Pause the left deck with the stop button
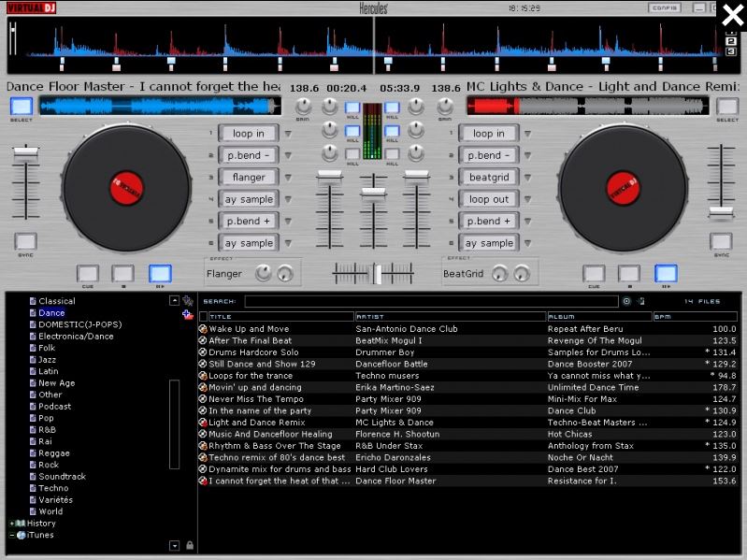This screenshot has width=747, height=560. click(x=122, y=274)
